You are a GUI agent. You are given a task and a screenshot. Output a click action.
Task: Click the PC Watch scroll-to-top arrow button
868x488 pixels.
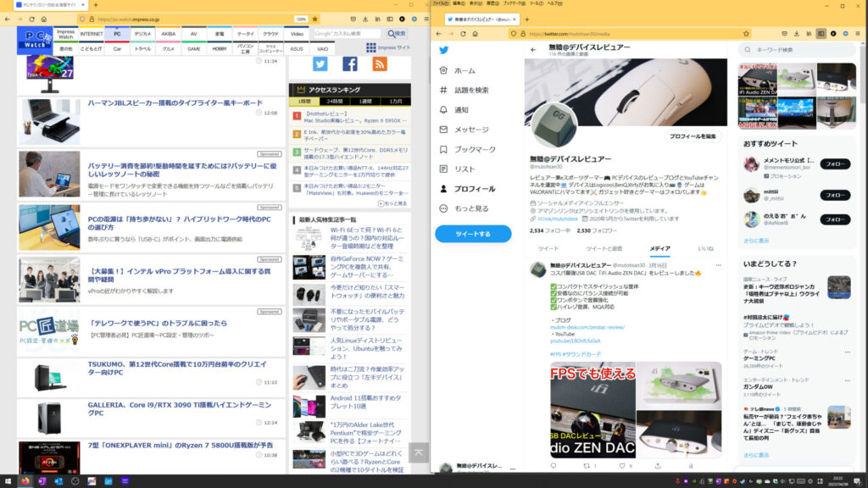click(x=419, y=452)
